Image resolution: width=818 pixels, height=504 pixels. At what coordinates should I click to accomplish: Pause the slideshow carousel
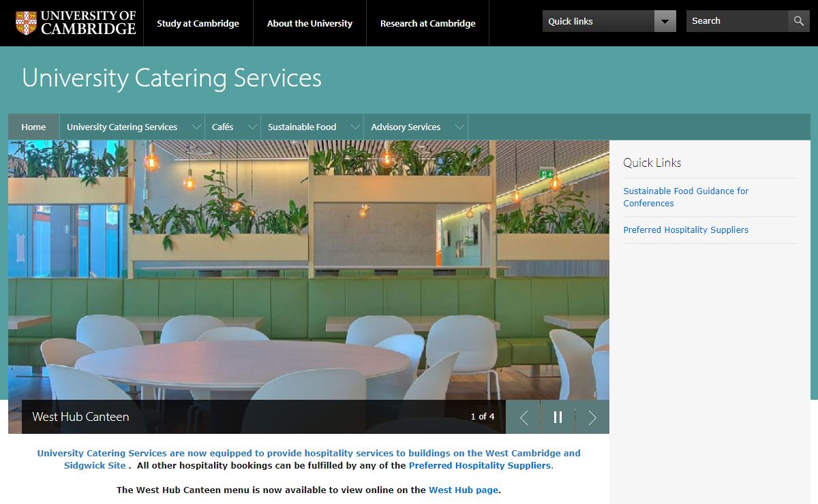558,417
